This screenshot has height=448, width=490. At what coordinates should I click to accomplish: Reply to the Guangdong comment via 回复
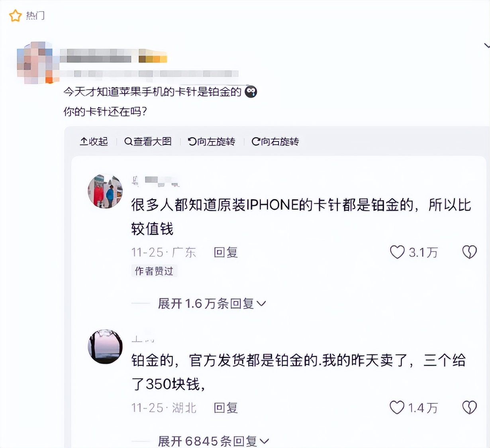[225, 252]
